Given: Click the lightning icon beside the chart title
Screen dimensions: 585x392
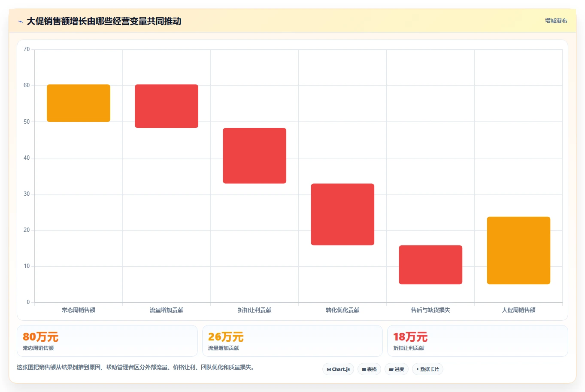Looking at the screenshot, I should point(20,21).
